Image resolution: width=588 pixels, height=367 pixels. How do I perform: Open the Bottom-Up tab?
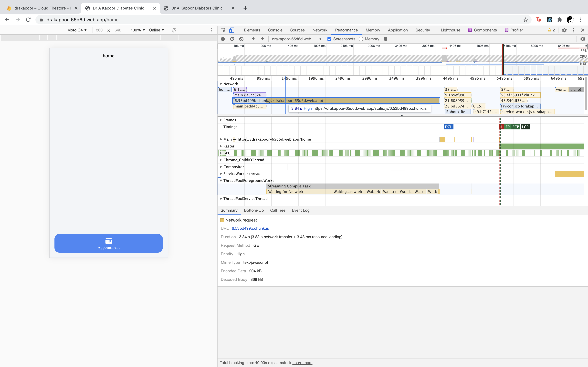254,210
